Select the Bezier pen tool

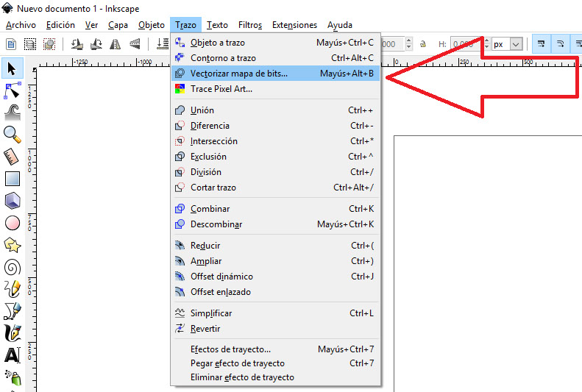(x=13, y=311)
